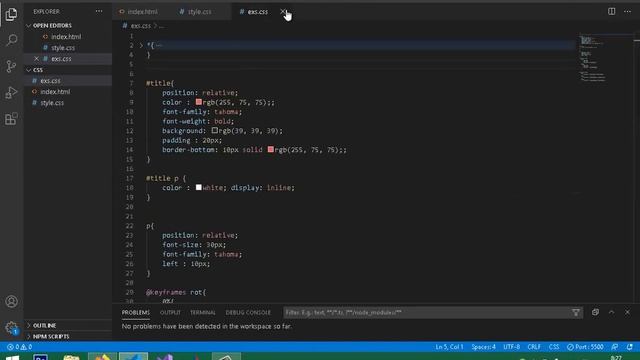Open the Extensions view

tap(11, 119)
